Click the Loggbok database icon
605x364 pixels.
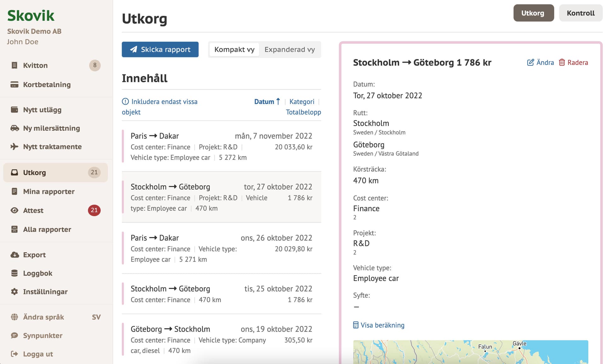(x=14, y=273)
